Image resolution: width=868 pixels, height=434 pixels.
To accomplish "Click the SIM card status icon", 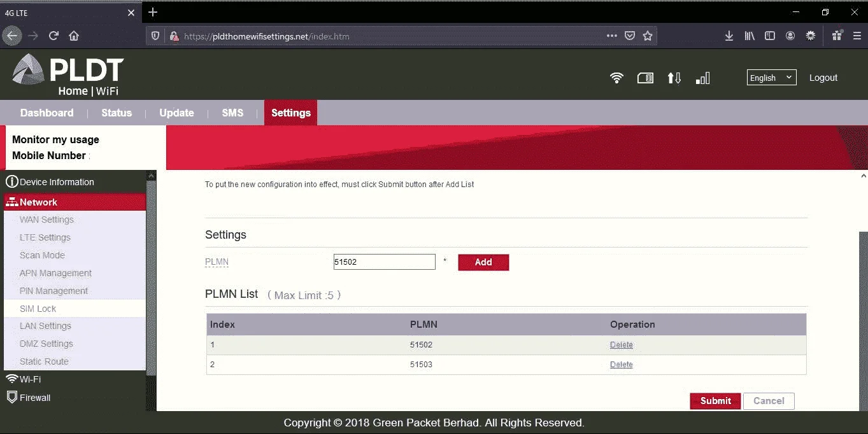I will [645, 78].
